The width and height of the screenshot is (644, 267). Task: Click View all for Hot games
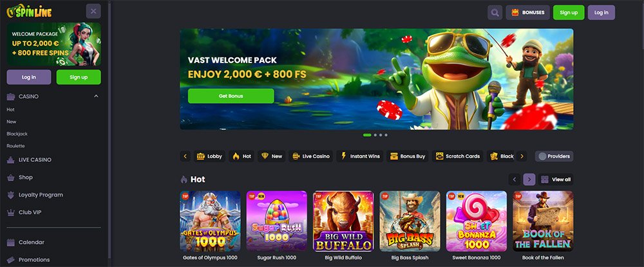tap(556, 179)
